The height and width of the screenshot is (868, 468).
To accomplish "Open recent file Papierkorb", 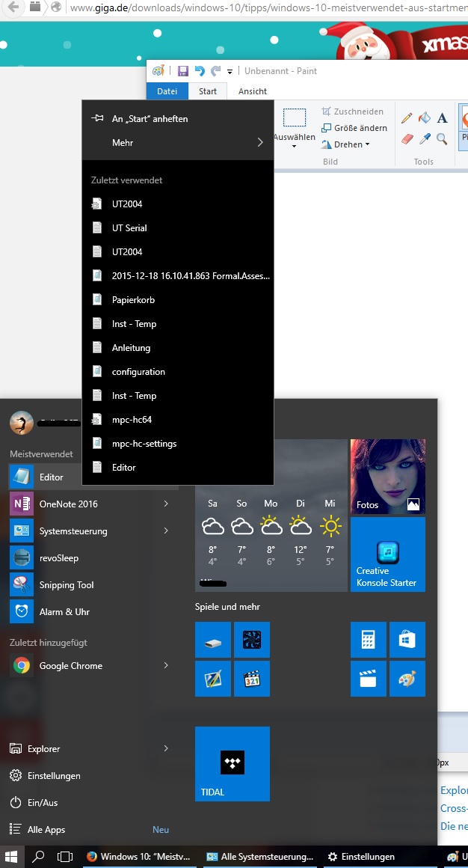I will [x=178, y=299].
